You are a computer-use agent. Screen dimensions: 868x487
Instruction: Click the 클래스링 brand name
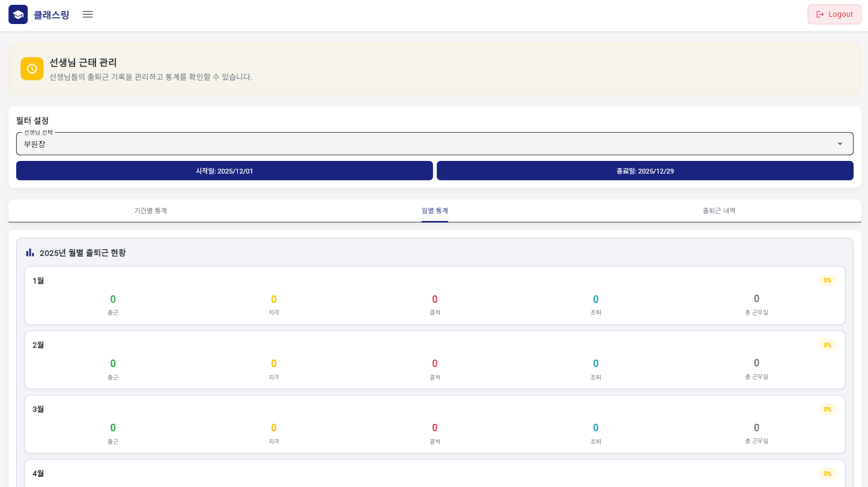click(x=52, y=15)
